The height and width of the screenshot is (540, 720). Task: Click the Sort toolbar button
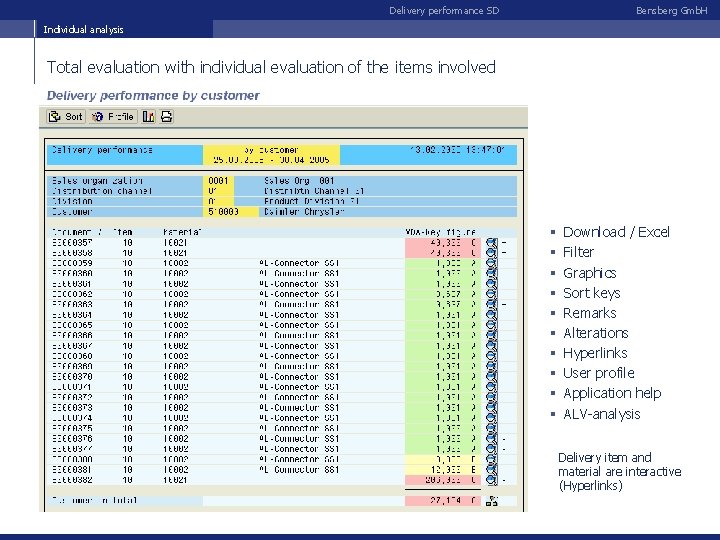[66, 117]
